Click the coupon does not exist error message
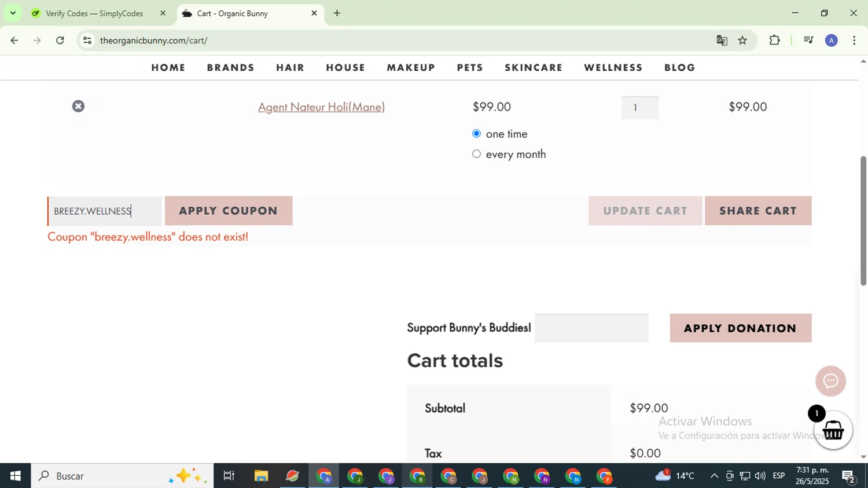The width and height of the screenshot is (868, 488). (148, 237)
